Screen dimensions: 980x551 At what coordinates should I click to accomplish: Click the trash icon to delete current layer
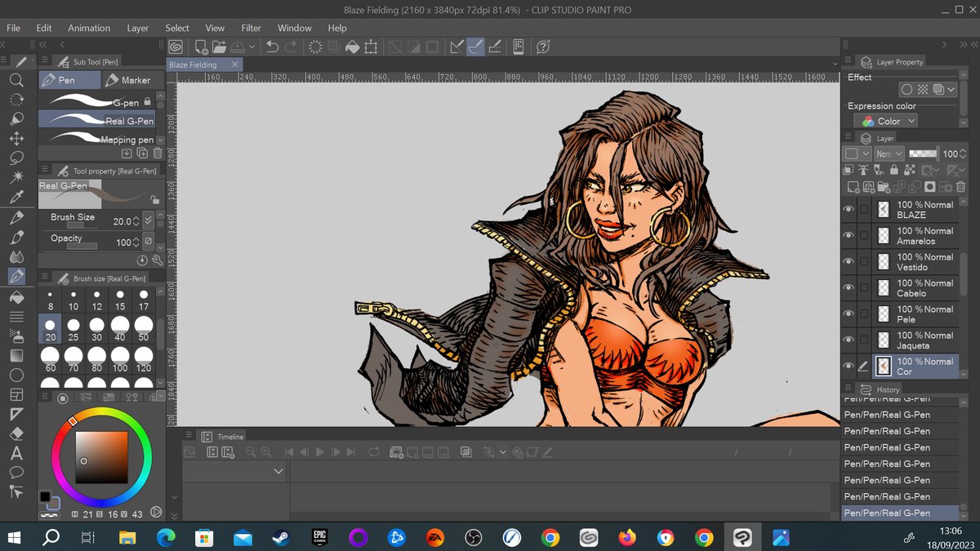961,186
